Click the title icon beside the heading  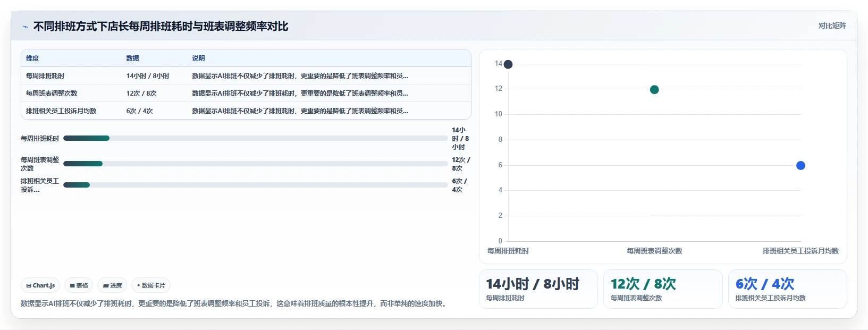[25, 27]
